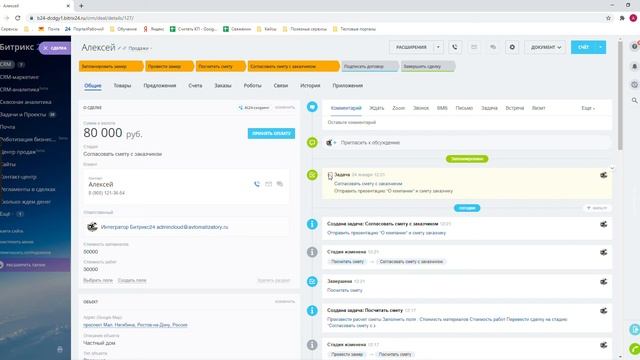640x360 pixels.
Task: Click the phone call icon in the top toolbar
Action: point(455,47)
